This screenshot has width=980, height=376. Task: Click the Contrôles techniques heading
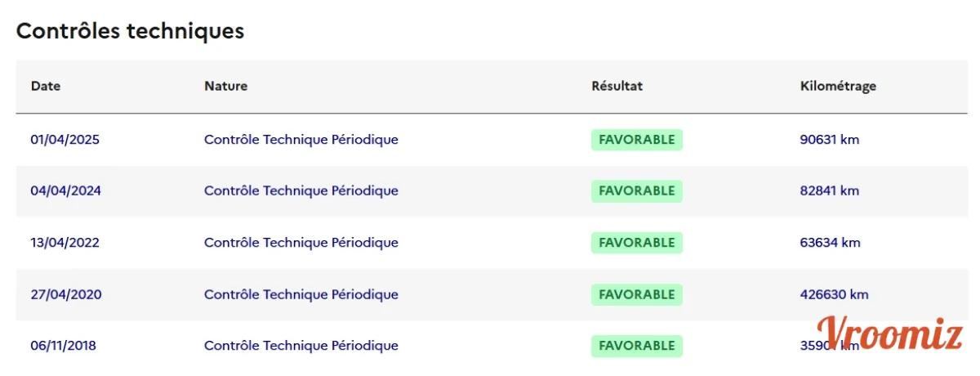point(130,31)
